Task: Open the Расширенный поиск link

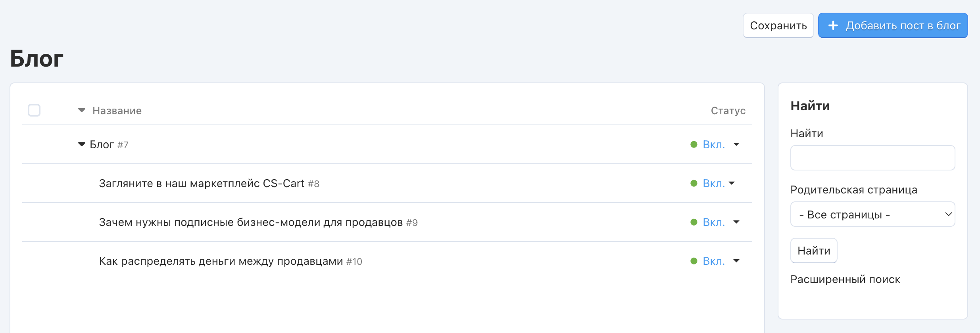Action: tap(845, 279)
